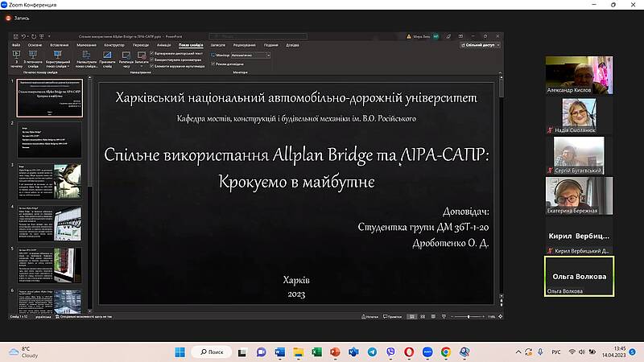Open the File tab in PowerPoint
This screenshot has height=362, width=644.
click(16, 45)
